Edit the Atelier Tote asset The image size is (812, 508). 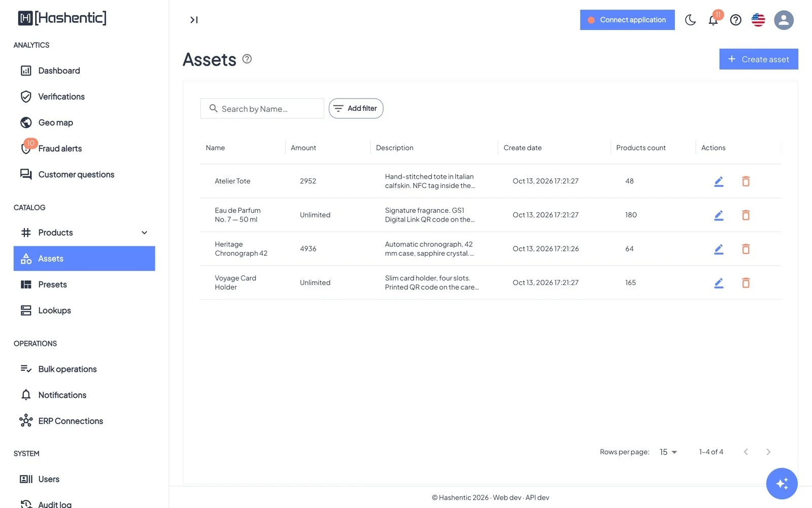[x=719, y=181]
